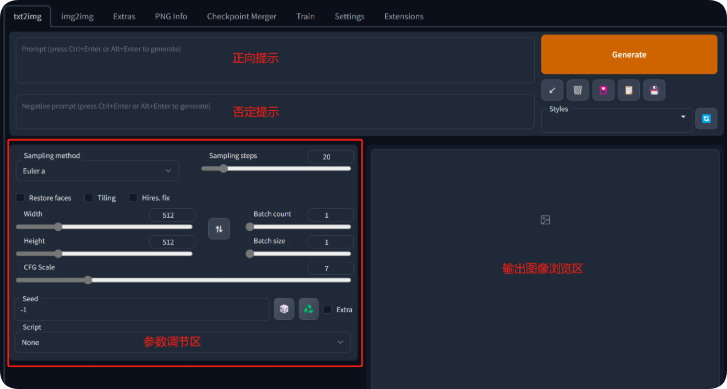
Task: Click the dice icon to randomize seed
Action: pyautogui.click(x=284, y=309)
